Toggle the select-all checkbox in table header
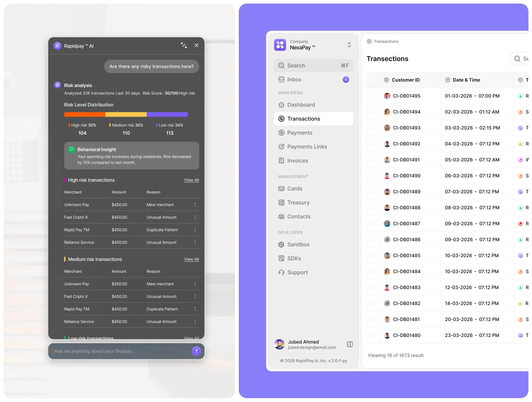Image resolution: width=532 pixels, height=402 pixels. (373, 80)
